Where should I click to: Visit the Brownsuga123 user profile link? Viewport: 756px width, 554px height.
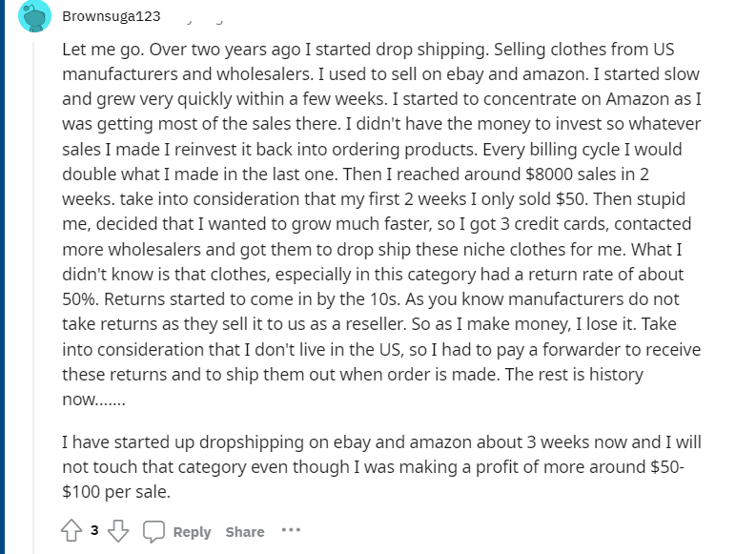click(111, 16)
